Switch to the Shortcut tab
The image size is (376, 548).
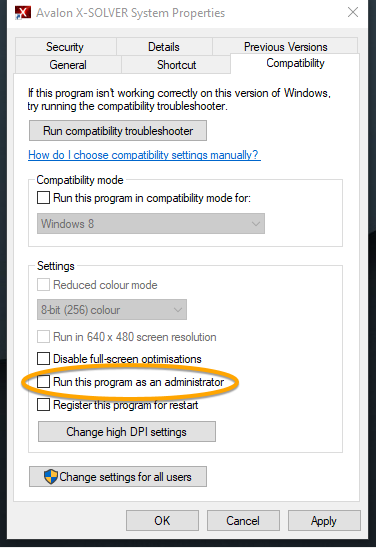pos(176,65)
